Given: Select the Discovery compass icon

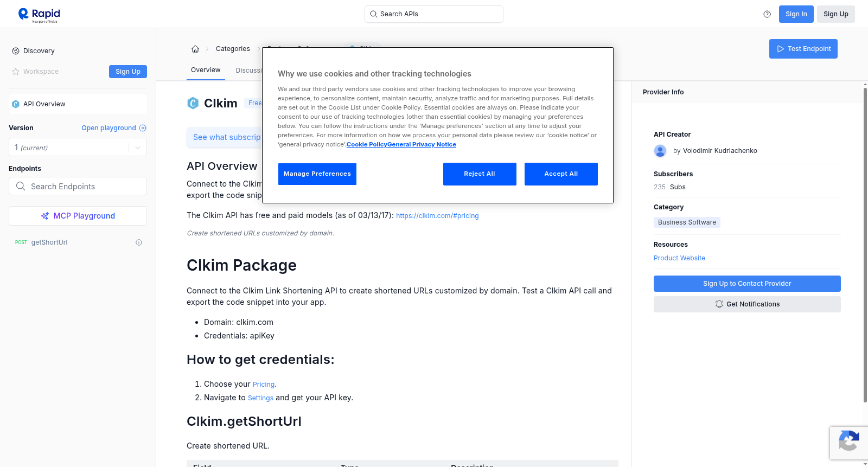Looking at the screenshot, I should (16, 51).
